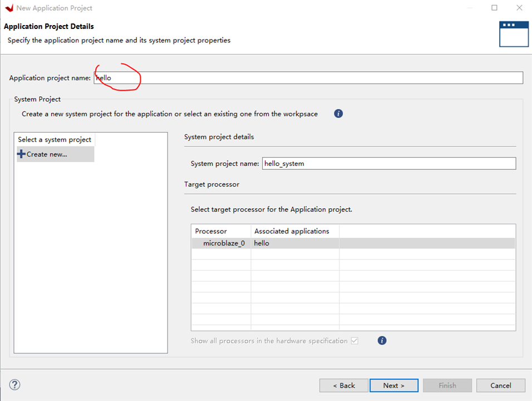Proceed by clicking Next

coord(393,385)
